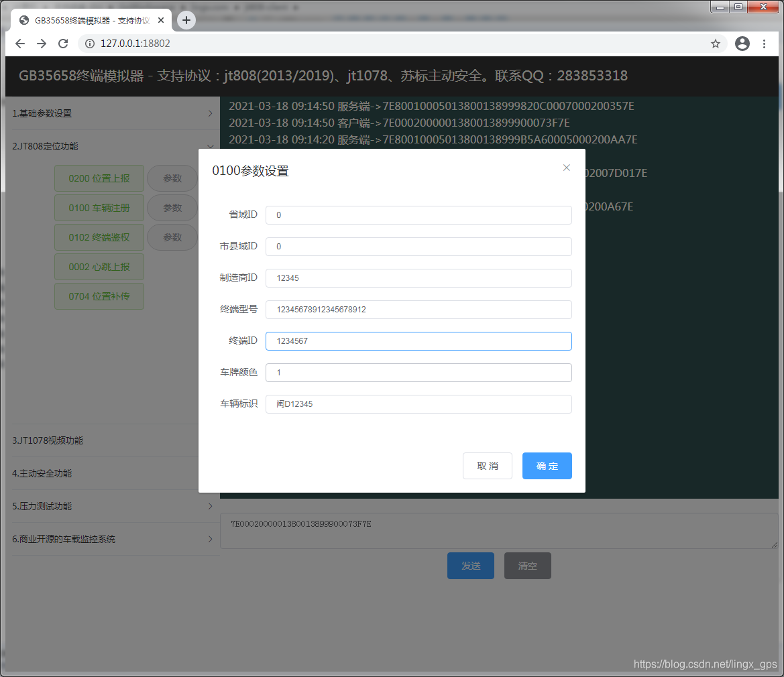The height and width of the screenshot is (677, 784).
Task: Click the 0704 位置补传 button
Action: pos(99,296)
